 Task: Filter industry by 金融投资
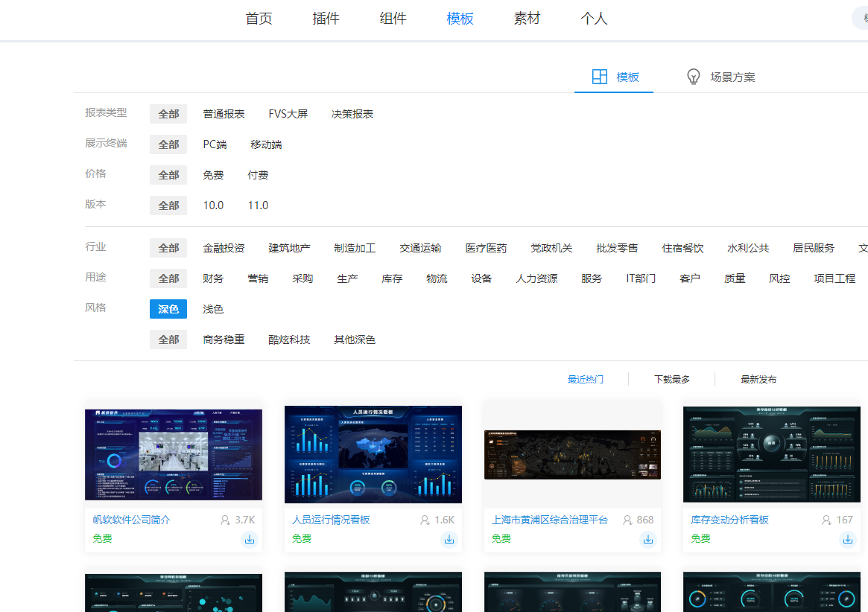pyautogui.click(x=224, y=248)
